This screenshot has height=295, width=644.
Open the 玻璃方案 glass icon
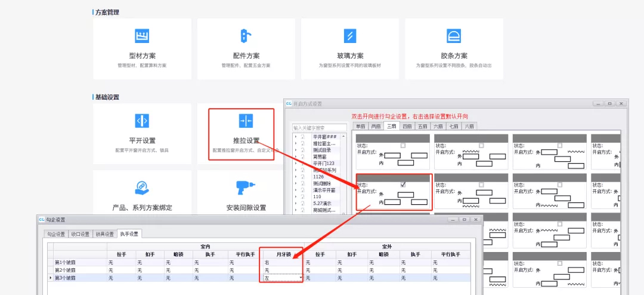[x=349, y=36]
